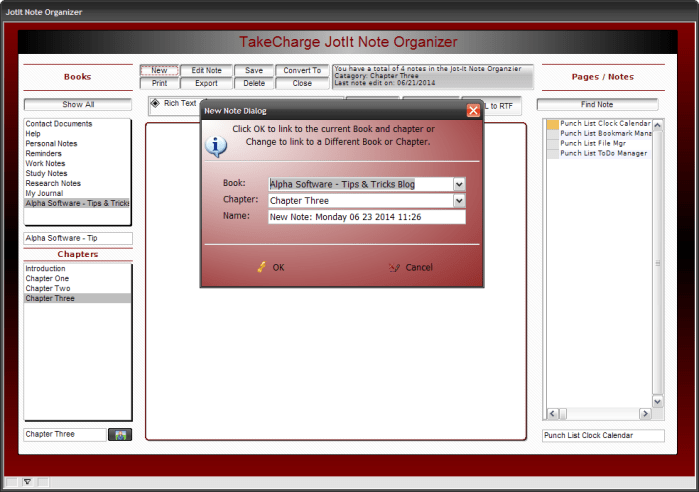699x492 pixels.
Task: Select Personal Notes book
Action: tap(77, 144)
